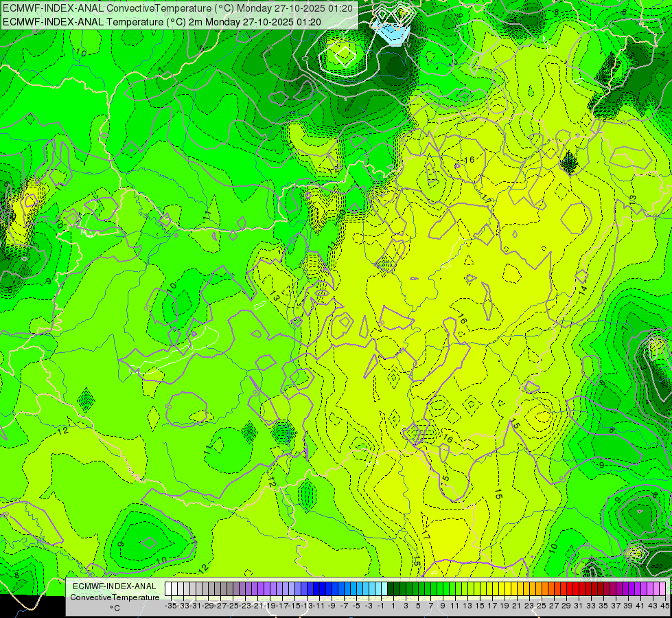Pick the white swatch above legend value -35
The height and width of the screenshot is (618, 672).
coord(168,589)
